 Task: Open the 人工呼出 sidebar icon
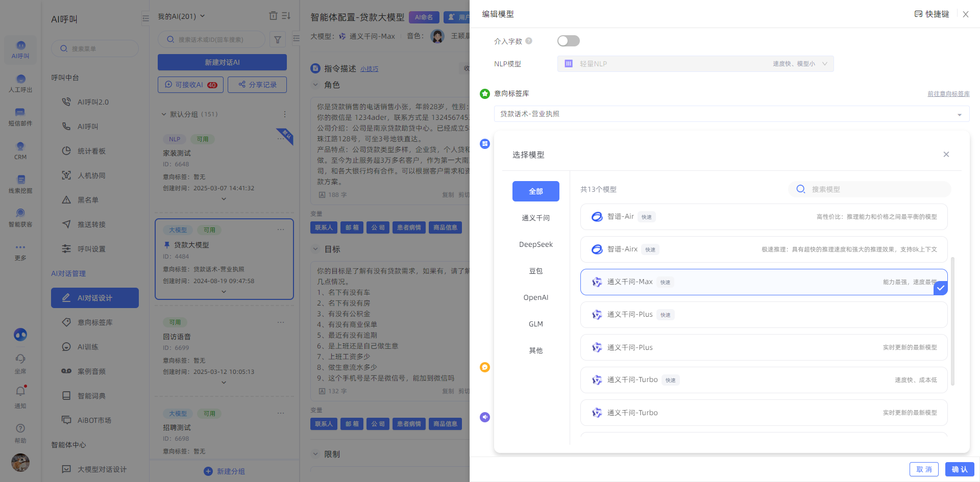coord(20,79)
